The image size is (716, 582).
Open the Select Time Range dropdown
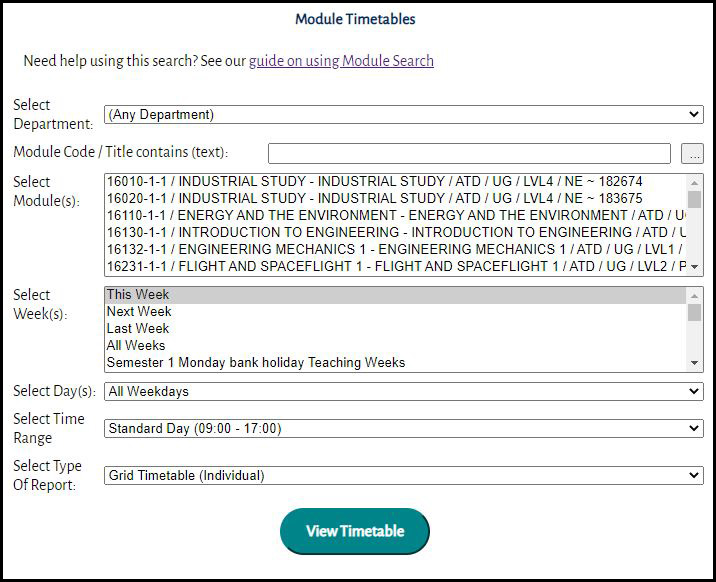(403, 428)
